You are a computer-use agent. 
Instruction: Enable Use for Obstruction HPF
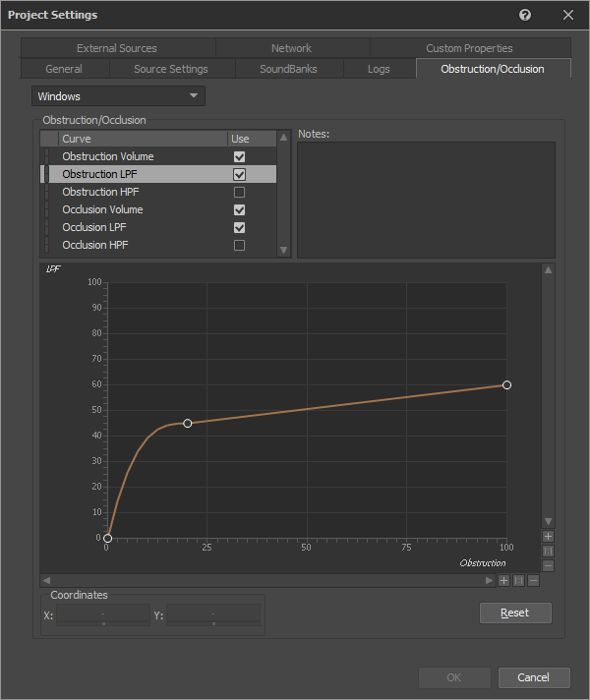239,192
